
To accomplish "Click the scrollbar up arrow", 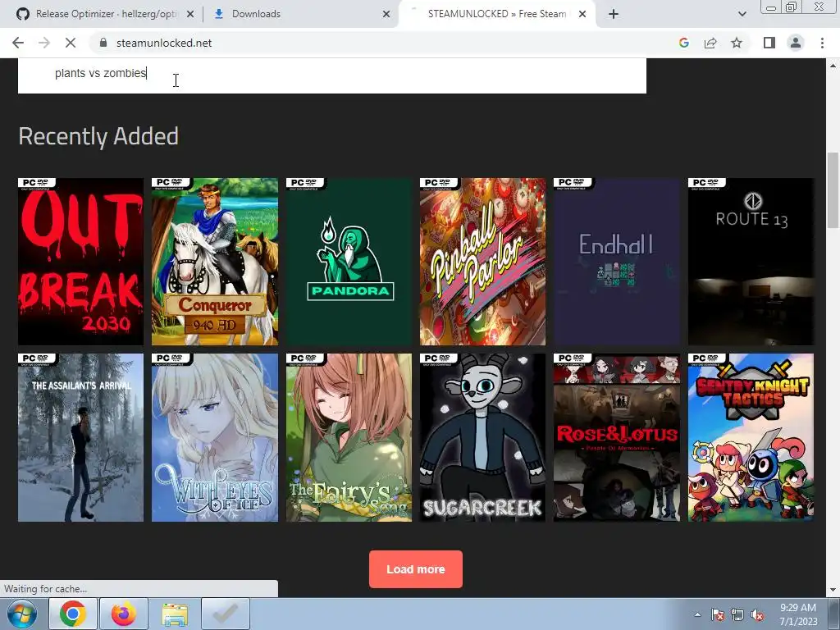I will tap(833, 66).
